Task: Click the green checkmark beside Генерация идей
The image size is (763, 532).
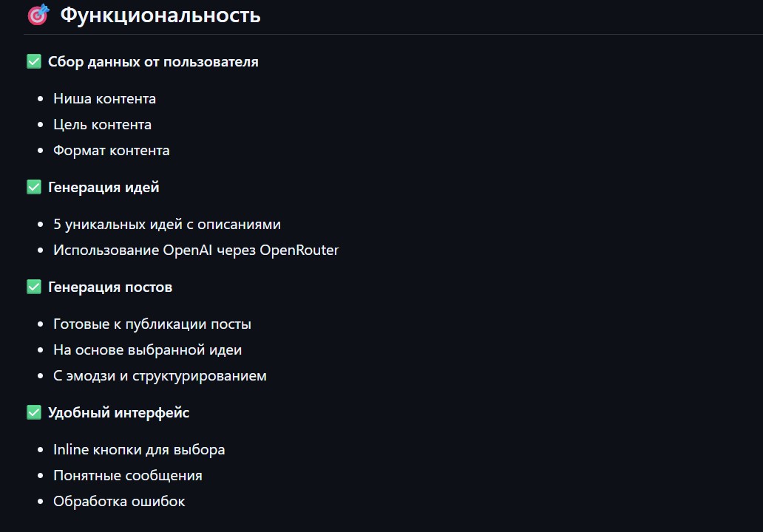Action: pyautogui.click(x=34, y=187)
